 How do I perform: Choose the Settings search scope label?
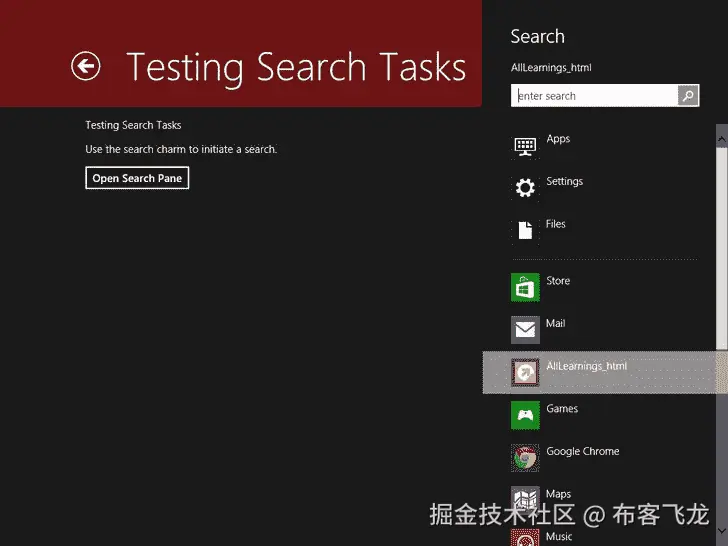coord(565,182)
